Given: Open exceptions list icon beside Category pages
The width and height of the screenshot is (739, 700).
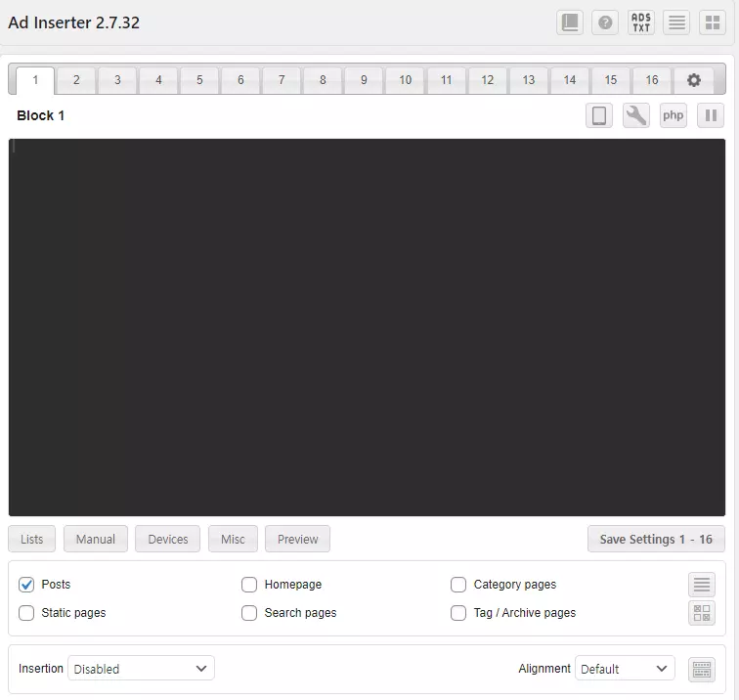Looking at the screenshot, I should coord(701,585).
